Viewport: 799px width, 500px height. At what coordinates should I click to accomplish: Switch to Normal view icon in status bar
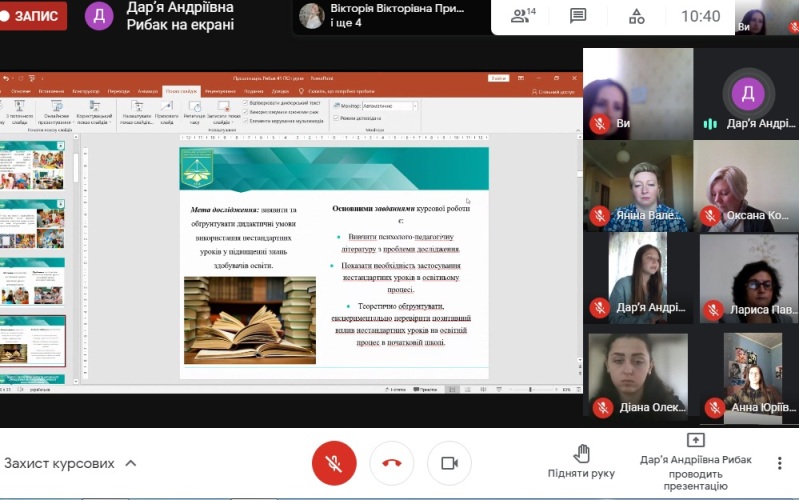[x=452, y=389]
